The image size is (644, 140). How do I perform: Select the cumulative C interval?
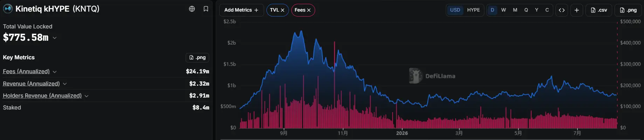tap(547, 10)
